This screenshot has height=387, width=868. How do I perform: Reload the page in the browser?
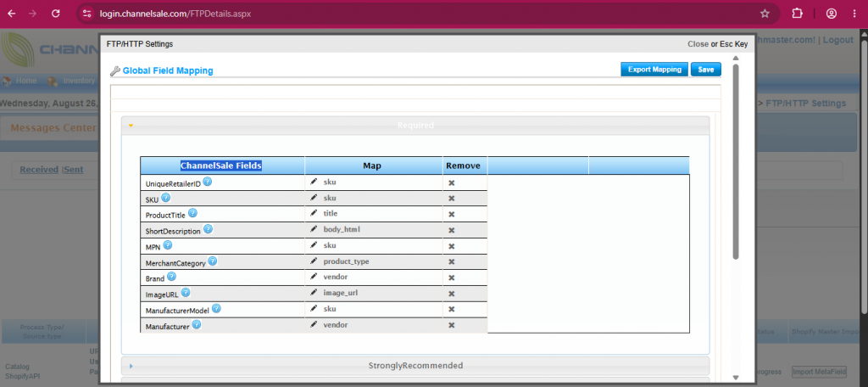pyautogui.click(x=55, y=14)
